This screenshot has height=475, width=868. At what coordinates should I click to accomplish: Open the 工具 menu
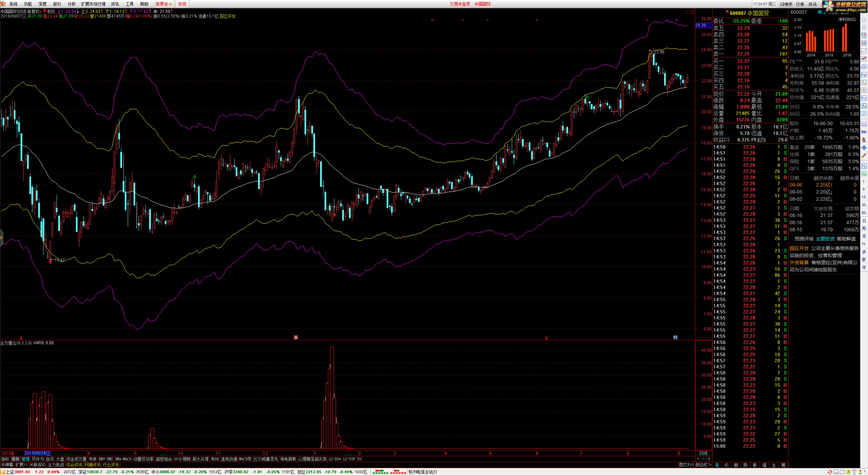(x=129, y=4)
